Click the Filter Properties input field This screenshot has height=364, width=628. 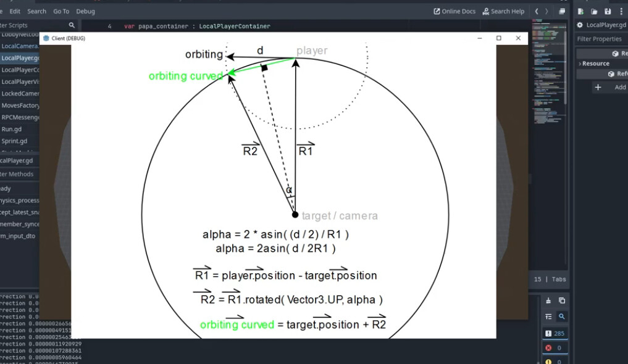coord(601,39)
